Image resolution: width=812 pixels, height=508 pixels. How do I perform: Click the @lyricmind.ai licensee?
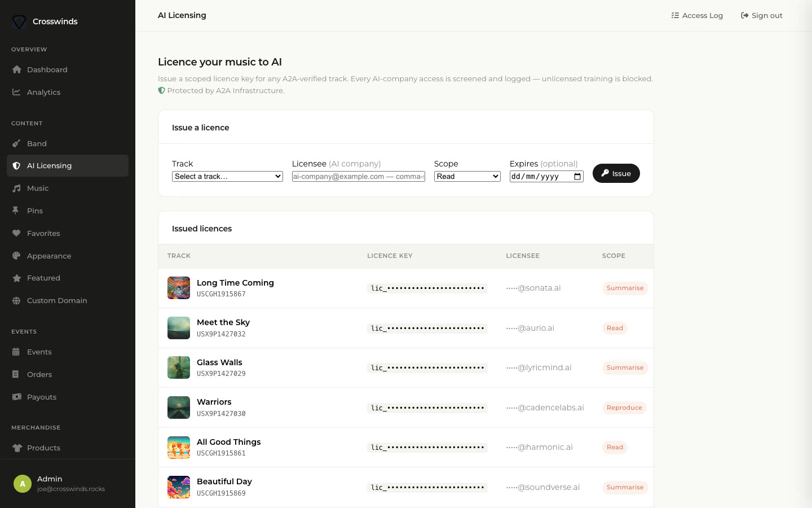click(539, 367)
